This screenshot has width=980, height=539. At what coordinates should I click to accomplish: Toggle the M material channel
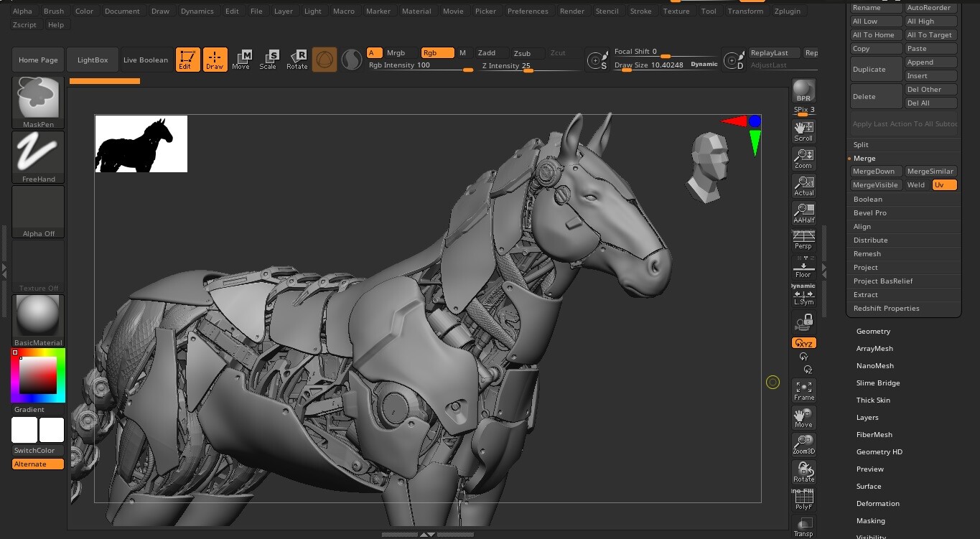463,52
